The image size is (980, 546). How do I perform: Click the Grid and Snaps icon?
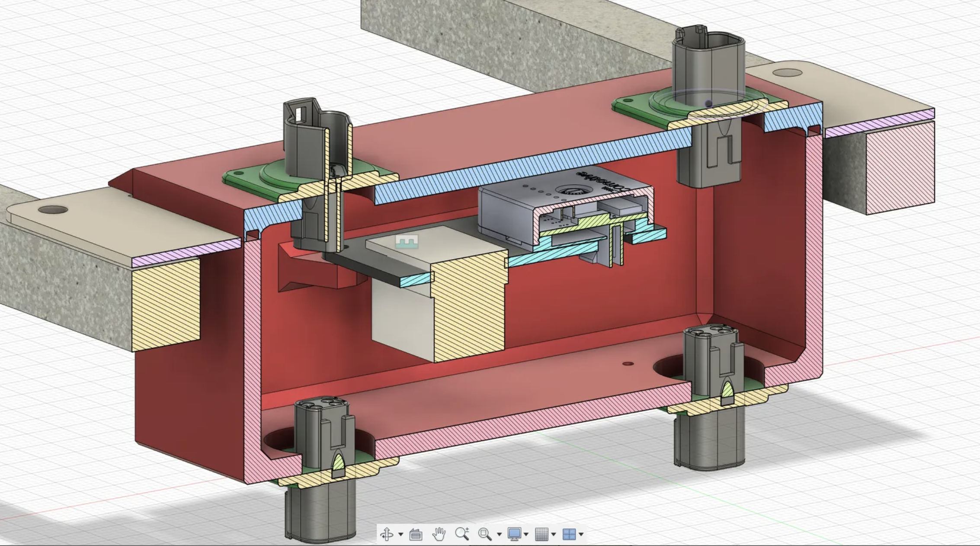coord(541,534)
